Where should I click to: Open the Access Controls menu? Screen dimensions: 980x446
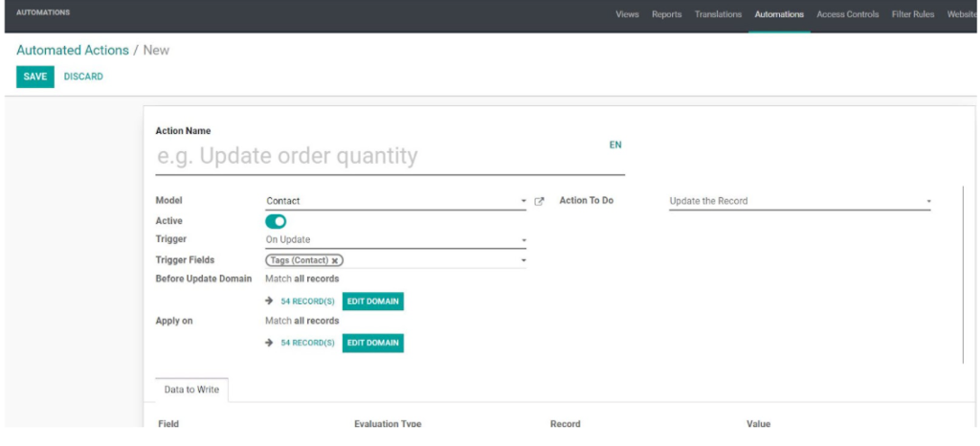coord(848,14)
